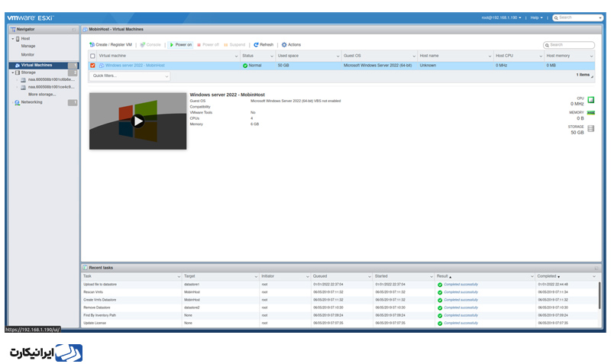611x364 pixels.
Task: Select Host in Navigator
Action: (x=25, y=39)
